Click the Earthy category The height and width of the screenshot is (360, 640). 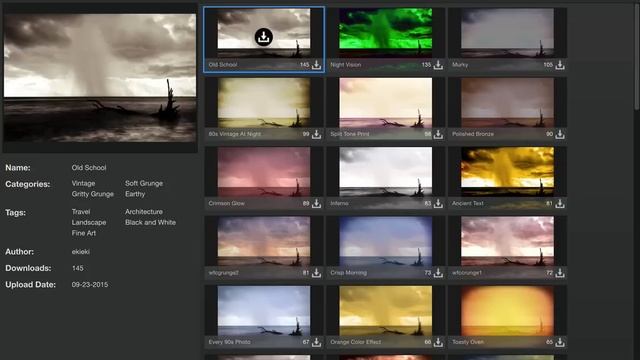tap(135, 194)
